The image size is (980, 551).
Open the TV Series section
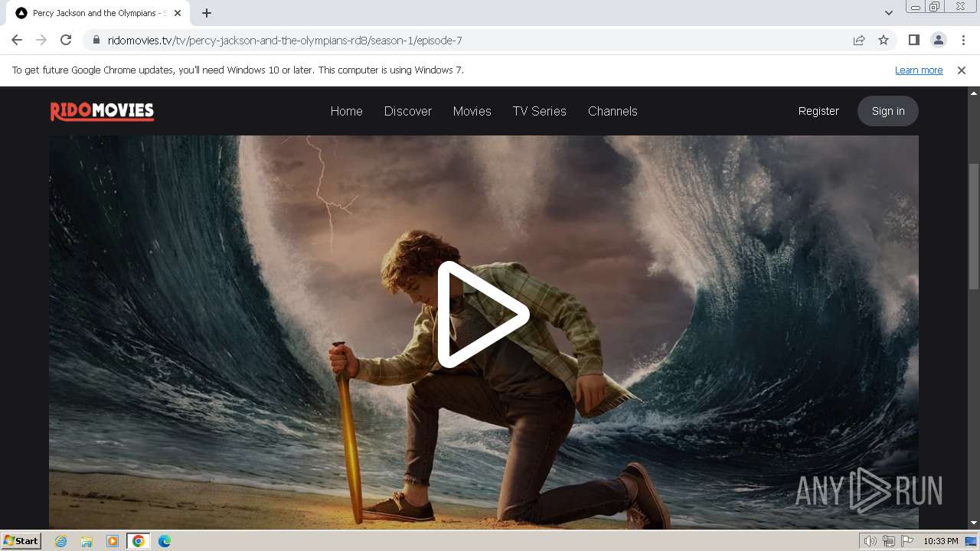539,111
